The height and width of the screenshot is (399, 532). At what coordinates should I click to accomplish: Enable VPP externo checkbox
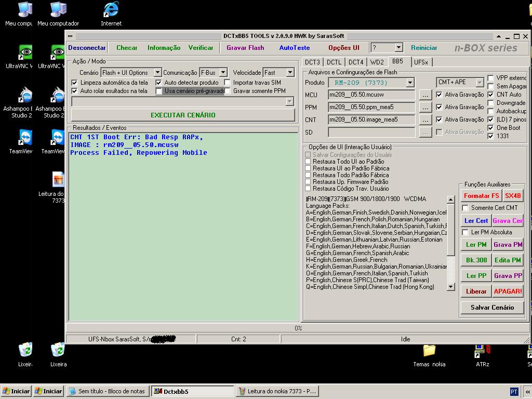(x=490, y=78)
